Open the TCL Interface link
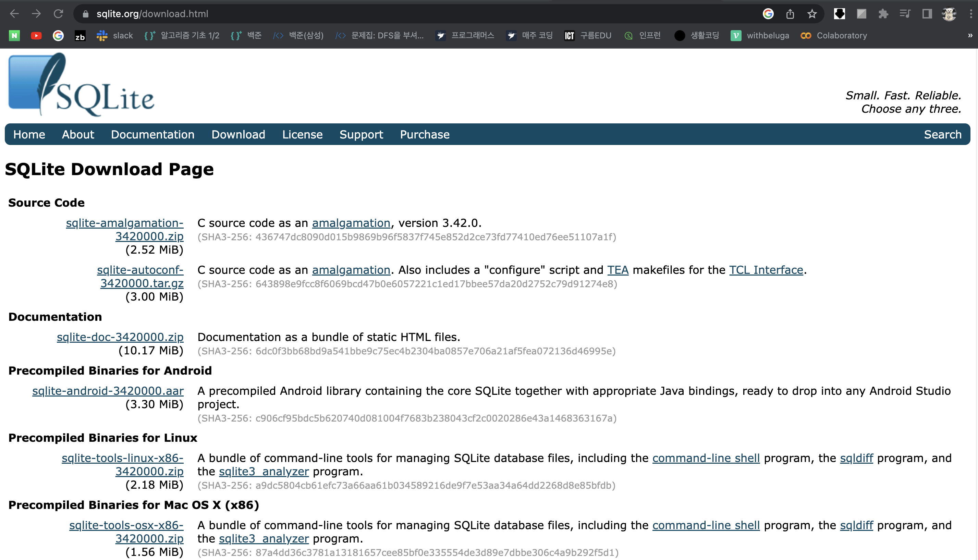Image resolution: width=978 pixels, height=560 pixels. tap(766, 270)
